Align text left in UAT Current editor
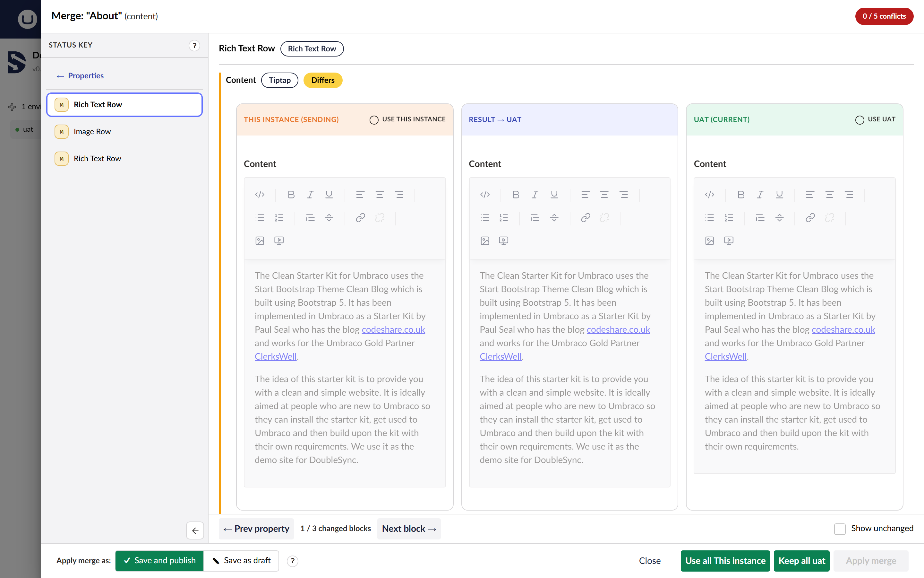Viewport: 924px width, 578px height. click(x=810, y=195)
